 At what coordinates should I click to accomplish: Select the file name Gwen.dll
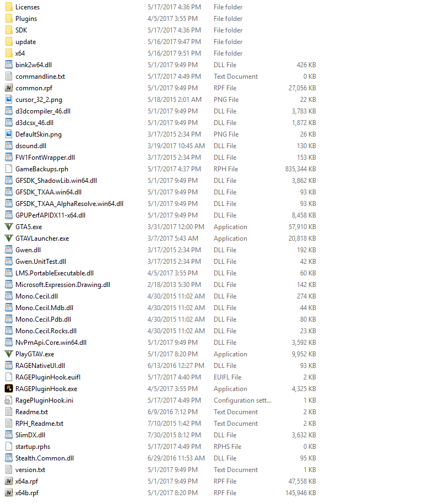28,250
